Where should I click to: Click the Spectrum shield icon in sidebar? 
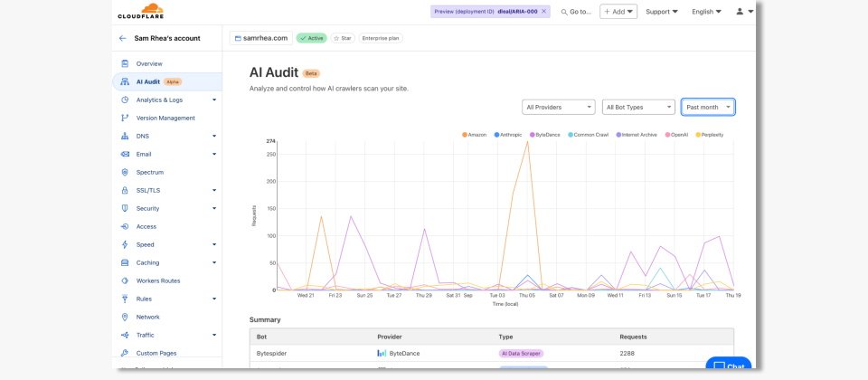pos(124,172)
